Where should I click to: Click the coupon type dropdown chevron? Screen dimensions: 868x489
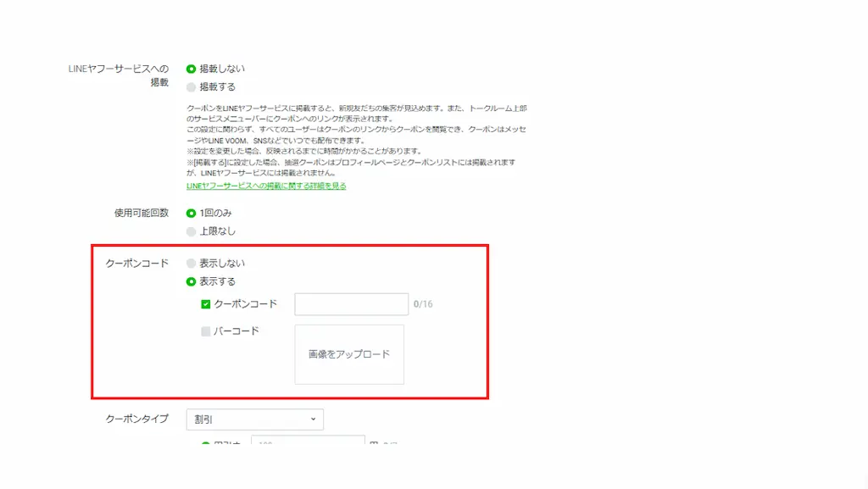[312, 420]
